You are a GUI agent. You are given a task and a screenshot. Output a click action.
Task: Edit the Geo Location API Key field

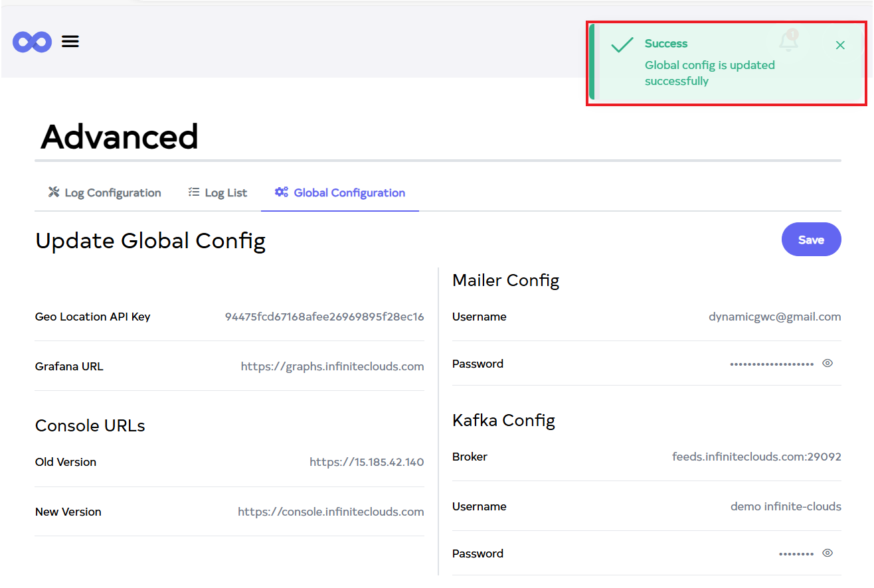(x=324, y=317)
